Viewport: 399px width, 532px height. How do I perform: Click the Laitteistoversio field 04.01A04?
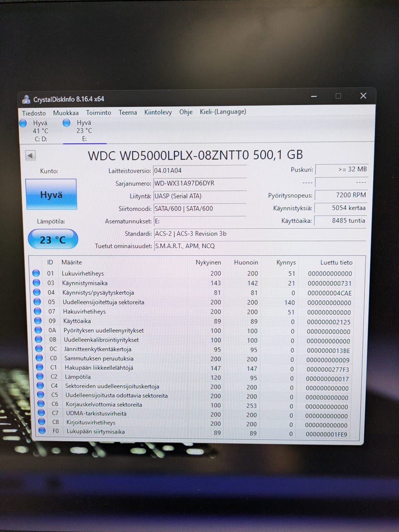(200, 171)
